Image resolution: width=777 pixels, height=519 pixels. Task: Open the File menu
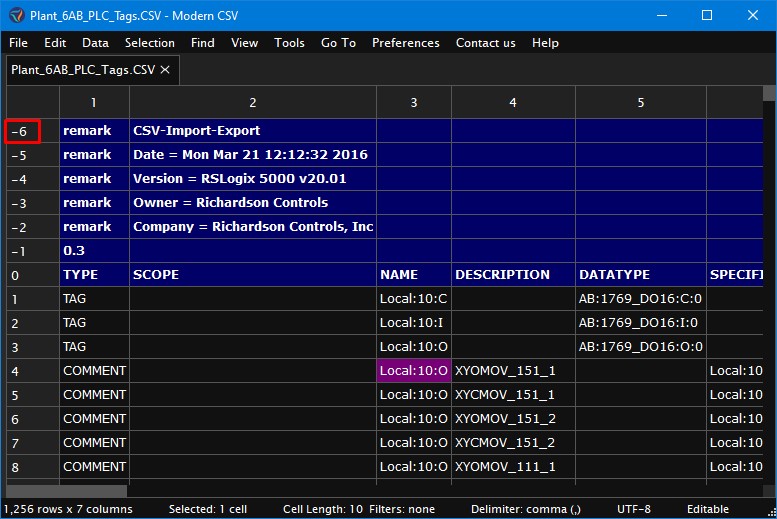click(18, 43)
